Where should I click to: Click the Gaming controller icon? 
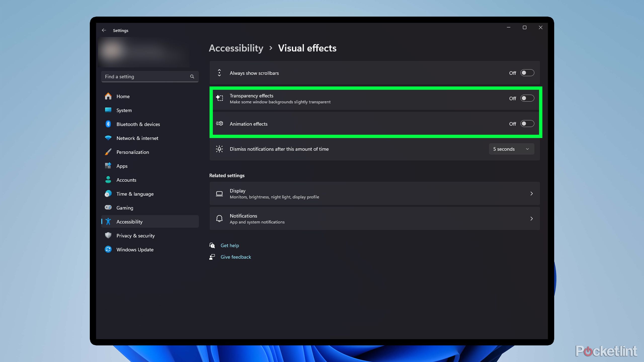click(x=108, y=207)
